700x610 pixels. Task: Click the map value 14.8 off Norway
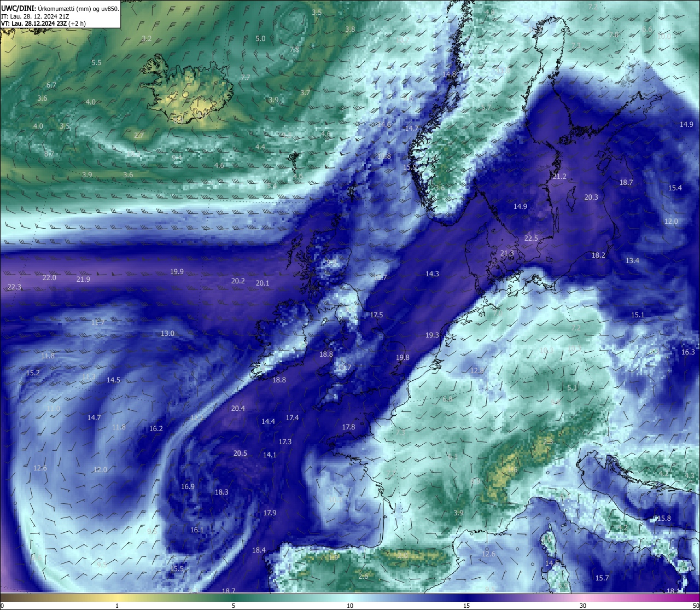click(x=450, y=74)
